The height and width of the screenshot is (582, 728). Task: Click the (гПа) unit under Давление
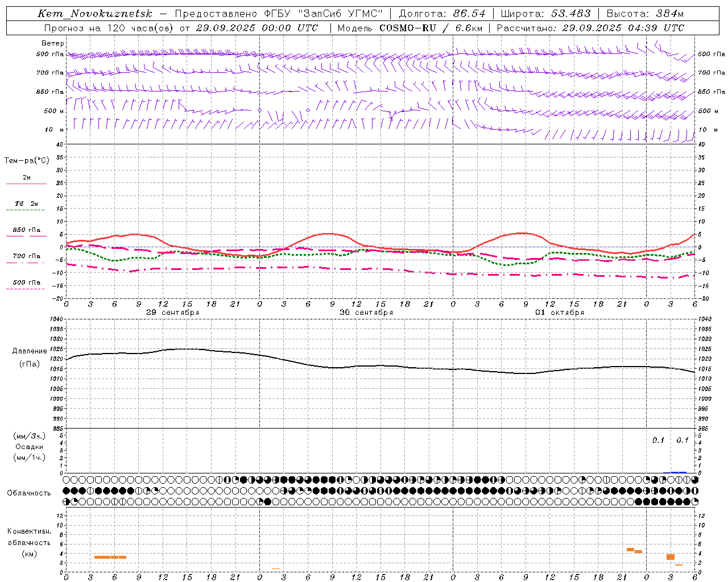[x=30, y=364]
